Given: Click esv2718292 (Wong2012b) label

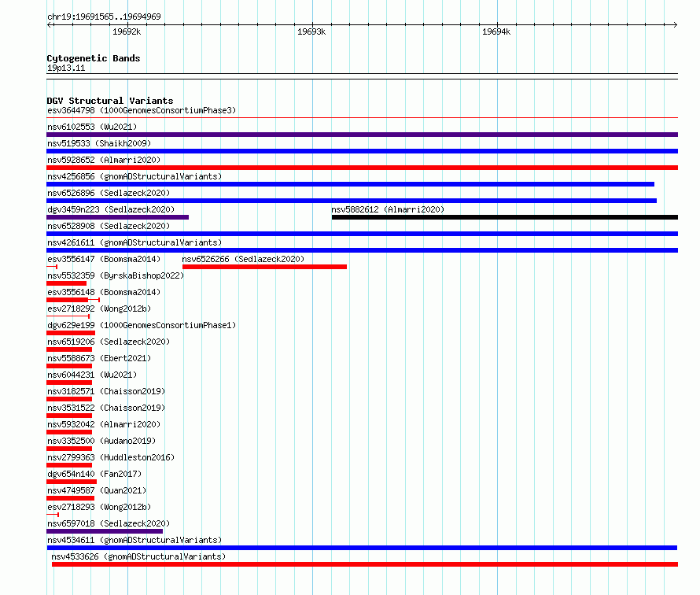Looking at the screenshot, I should [99, 309].
